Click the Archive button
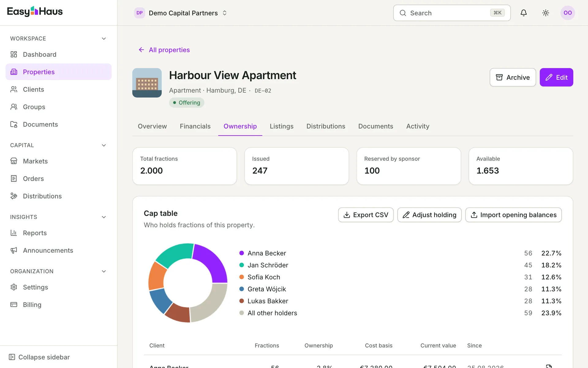Viewport: 588px width, 368px height. 513,77
